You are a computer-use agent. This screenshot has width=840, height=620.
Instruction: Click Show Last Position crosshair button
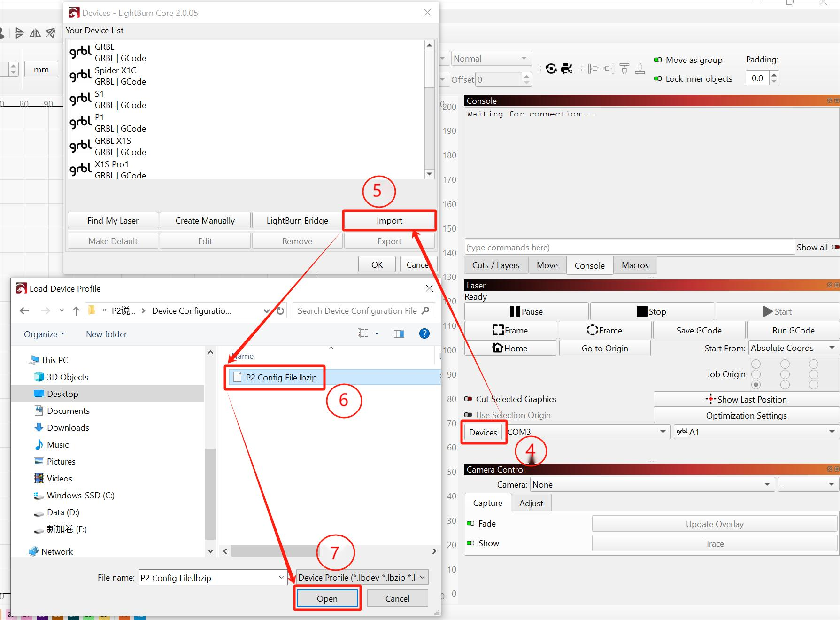pos(746,399)
